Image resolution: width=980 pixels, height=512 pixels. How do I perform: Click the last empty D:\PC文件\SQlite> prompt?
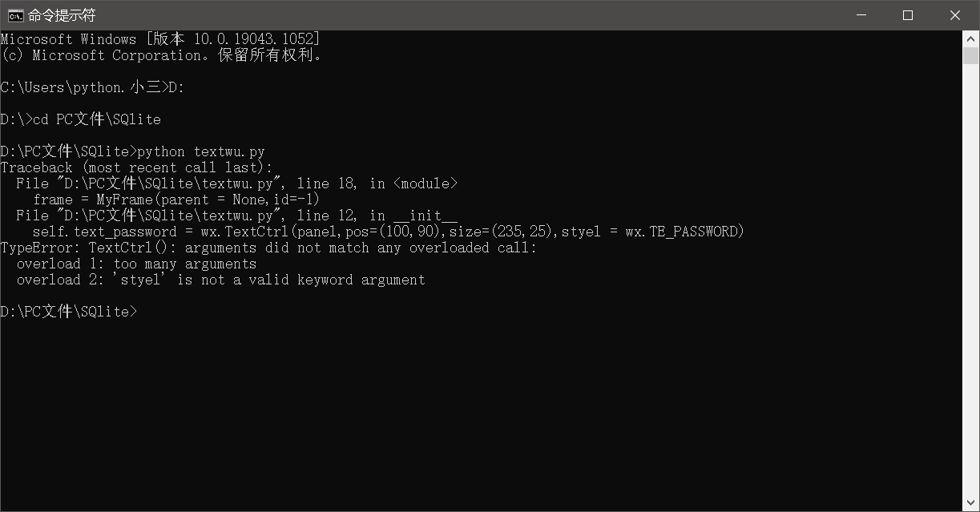tap(69, 312)
